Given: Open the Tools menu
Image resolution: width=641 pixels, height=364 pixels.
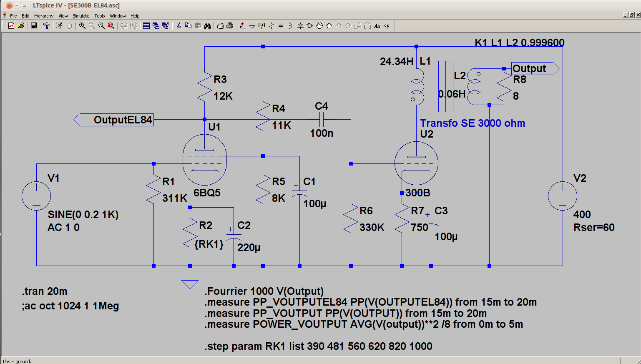Looking at the screenshot, I should tap(100, 16).
